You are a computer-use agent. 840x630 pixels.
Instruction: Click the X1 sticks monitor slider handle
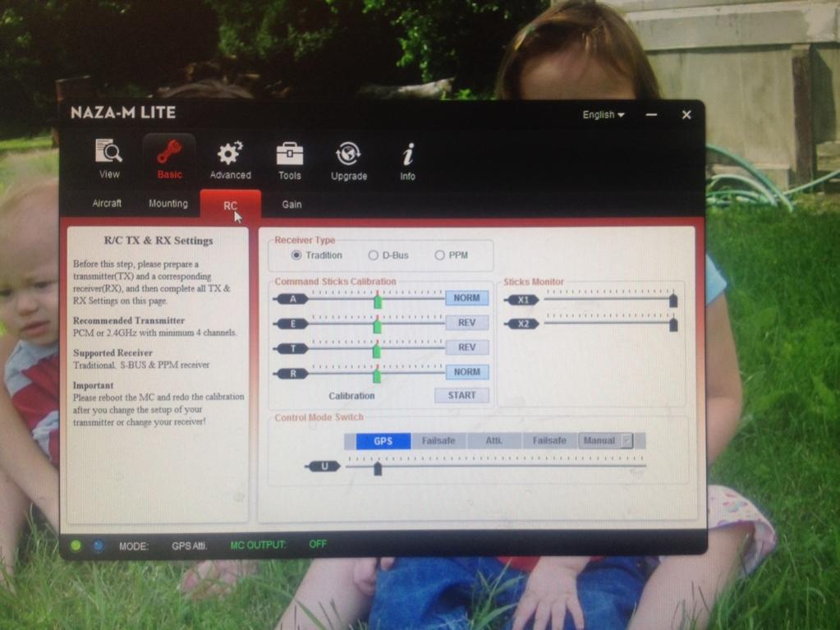coord(673,300)
